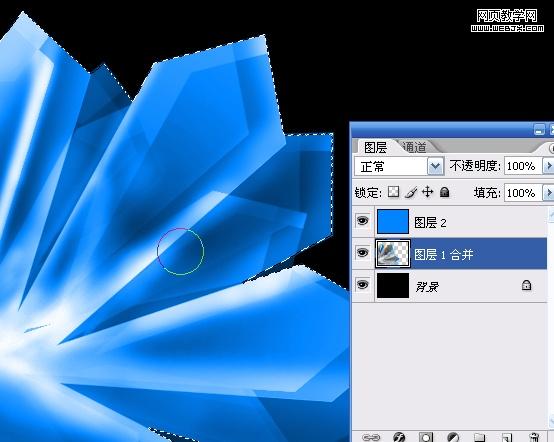
Task: Lock transparent pixels checkerboard icon
Action: pos(393,192)
